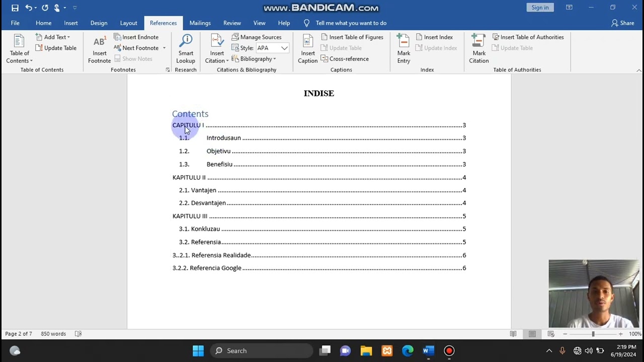This screenshot has width=644, height=362.
Task: Insert Table of Authorities
Action: click(528, 37)
